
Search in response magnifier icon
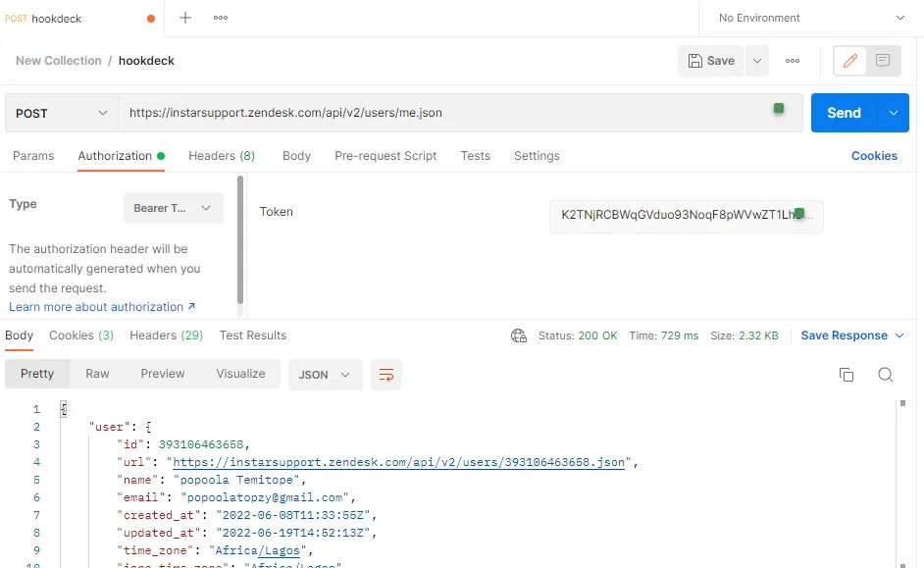click(x=885, y=375)
